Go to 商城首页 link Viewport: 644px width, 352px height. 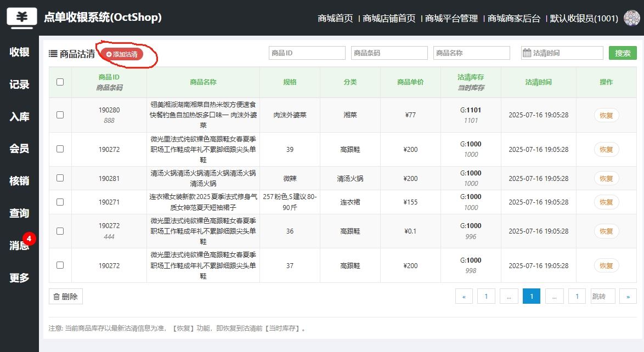[x=335, y=19]
